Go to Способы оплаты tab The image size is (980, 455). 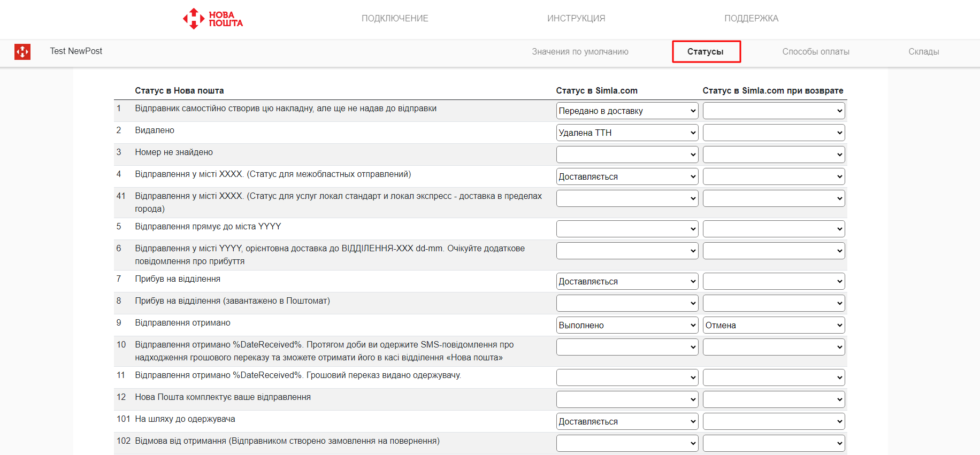coord(816,52)
